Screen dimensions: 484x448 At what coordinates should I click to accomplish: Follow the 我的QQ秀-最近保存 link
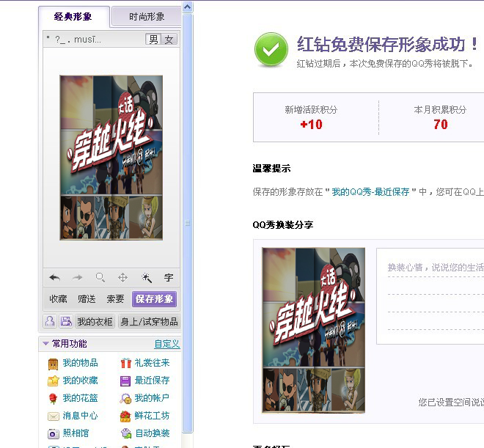370,192
